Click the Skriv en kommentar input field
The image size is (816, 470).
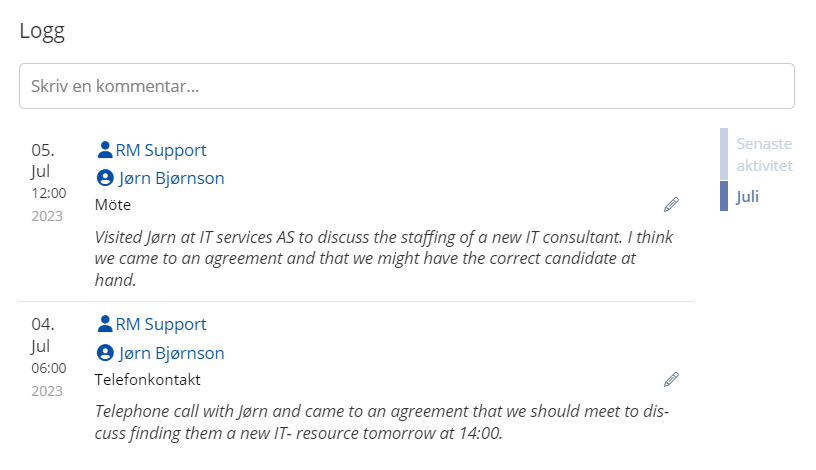pyautogui.click(x=406, y=87)
